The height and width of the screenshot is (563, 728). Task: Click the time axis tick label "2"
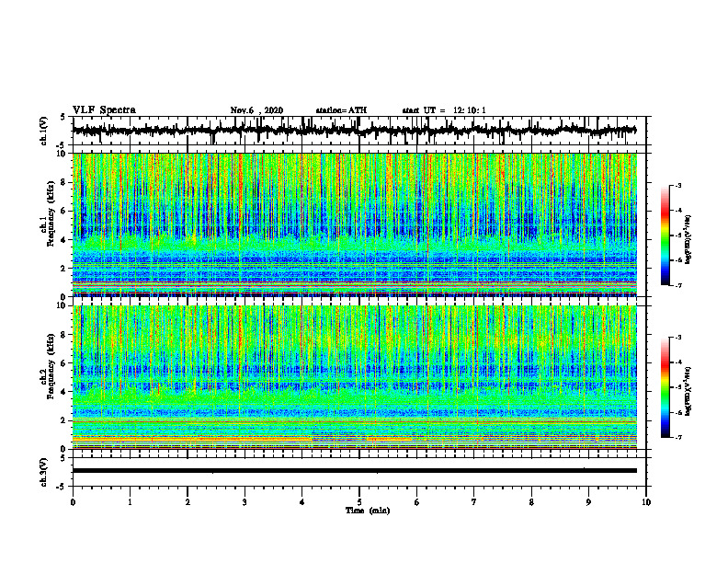tap(188, 502)
